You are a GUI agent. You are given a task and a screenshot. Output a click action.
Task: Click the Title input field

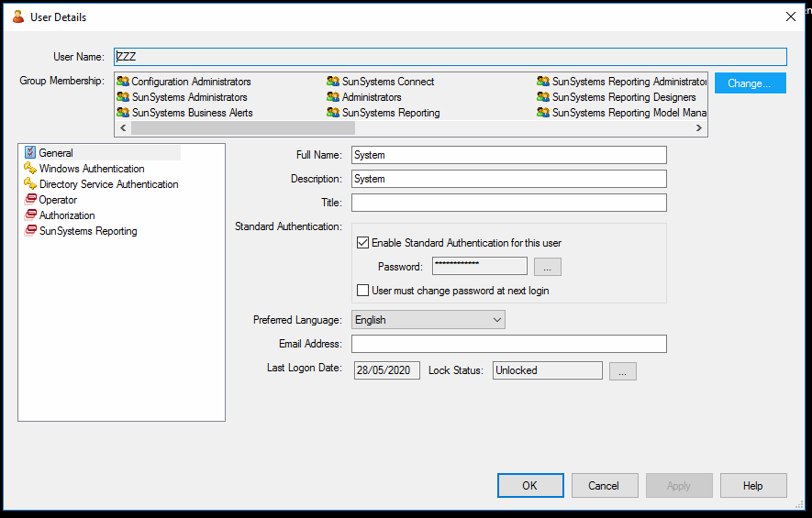click(x=508, y=203)
